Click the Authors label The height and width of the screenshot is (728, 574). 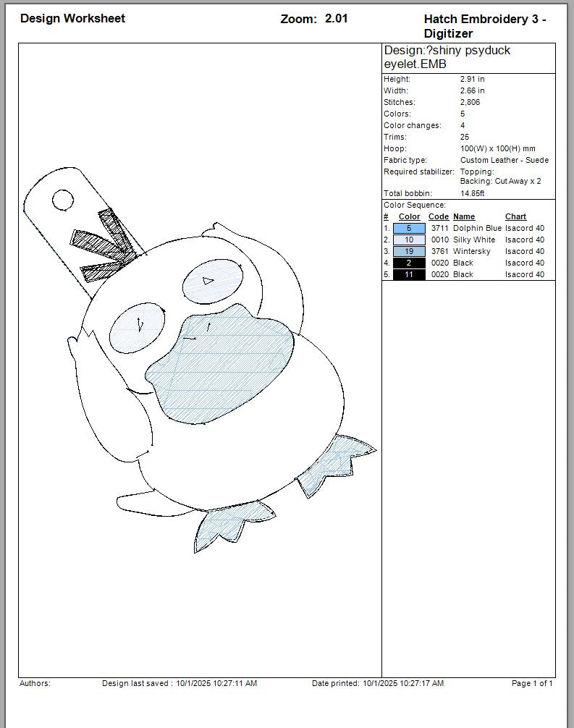click(35, 683)
